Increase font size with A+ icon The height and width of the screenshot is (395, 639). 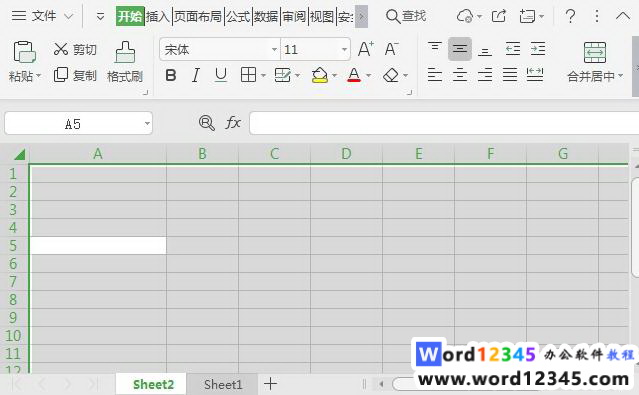(366, 49)
